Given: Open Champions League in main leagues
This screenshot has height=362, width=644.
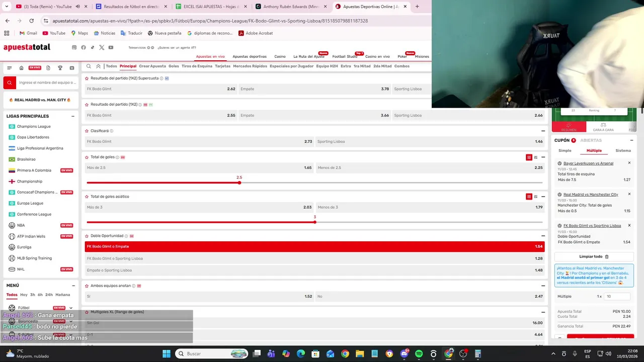Looking at the screenshot, I should point(34,126).
